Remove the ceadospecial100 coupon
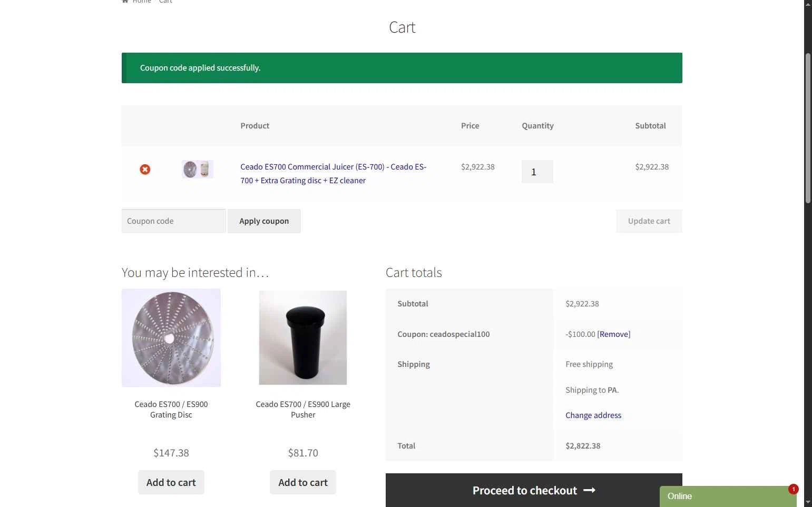The width and height of the screenshot is (812, 507). [x=614, y=334]
